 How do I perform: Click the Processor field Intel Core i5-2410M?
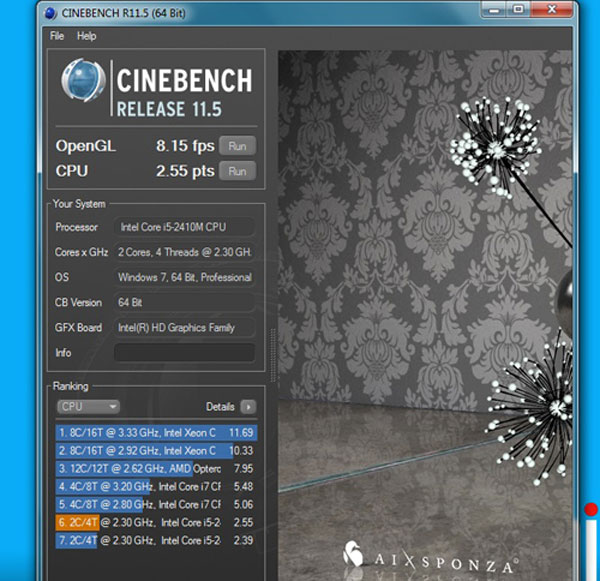pos(184,227)
